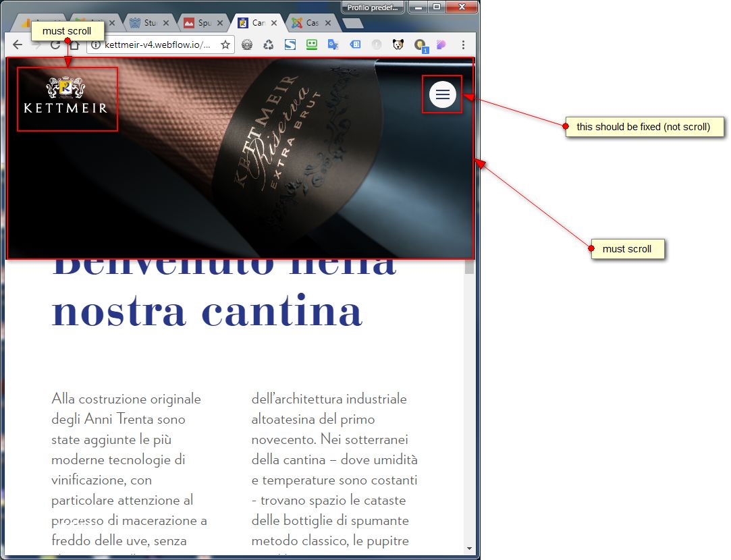The height and width of the screenshot is (560, 731).
Task: Click the recycle arrows extension icon
Action: pos(269,45)
